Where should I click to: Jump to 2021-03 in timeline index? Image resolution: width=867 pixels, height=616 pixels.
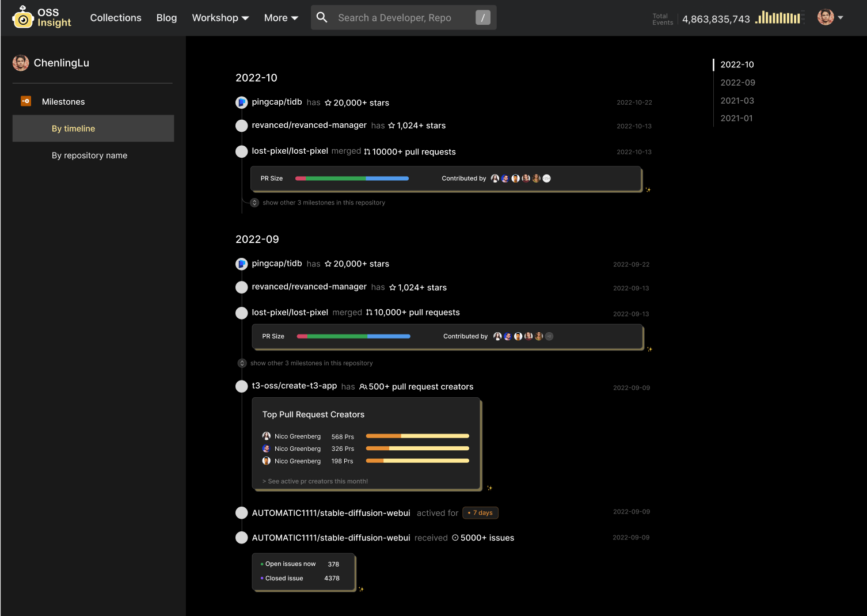click(x=737, y=100)
